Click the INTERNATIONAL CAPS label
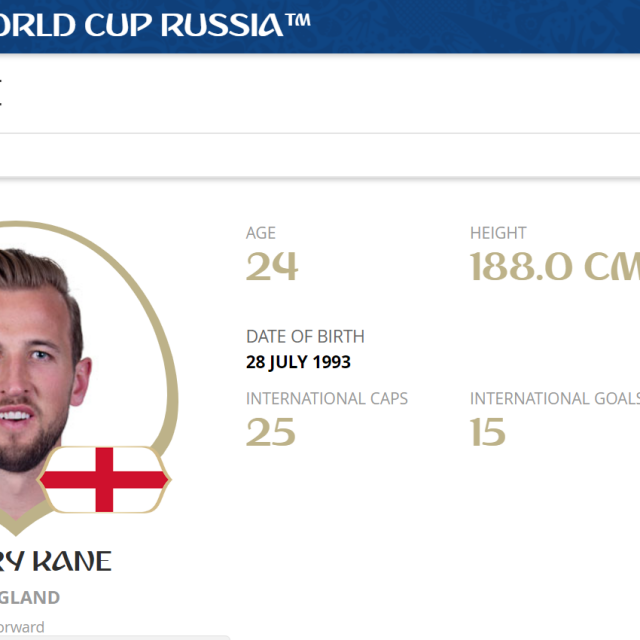Viewport: 640px width, 640px height. [327, 399]
